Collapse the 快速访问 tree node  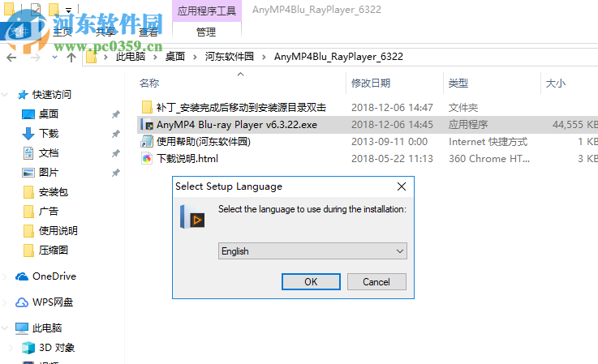[5, 95]
